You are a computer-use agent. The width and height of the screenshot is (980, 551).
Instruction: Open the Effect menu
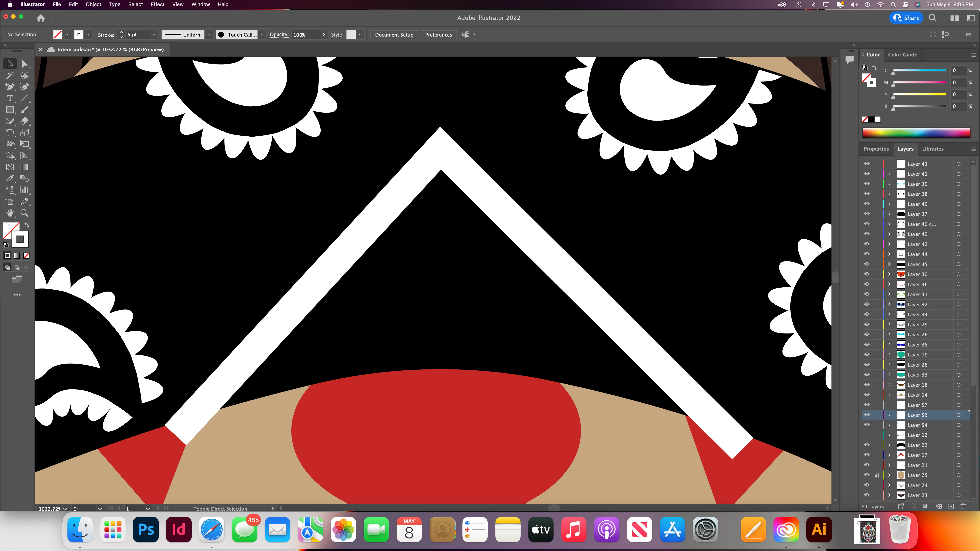tap(157, 5)
